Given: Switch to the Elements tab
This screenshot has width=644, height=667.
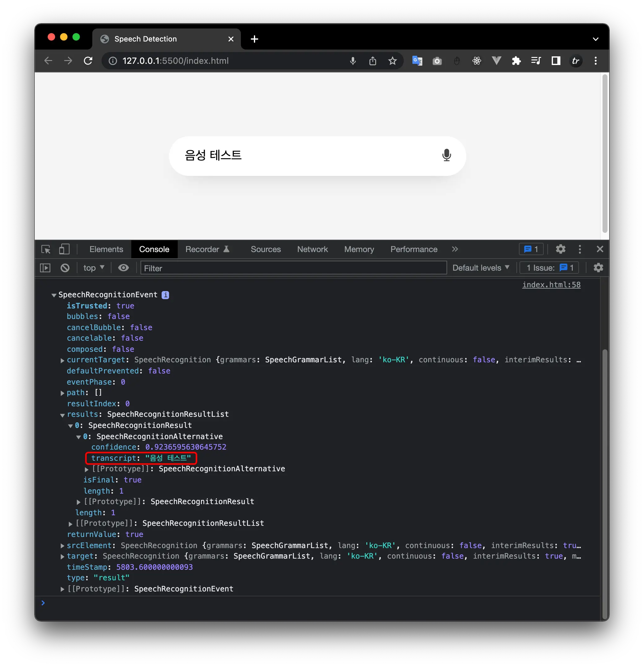Looking at the screenshot, I should click(106, 250).
